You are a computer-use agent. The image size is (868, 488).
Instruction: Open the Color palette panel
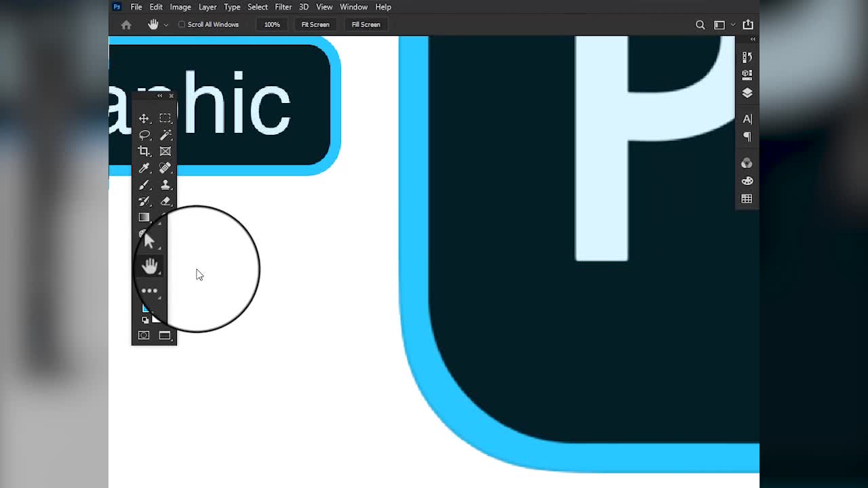pos(747,181)
